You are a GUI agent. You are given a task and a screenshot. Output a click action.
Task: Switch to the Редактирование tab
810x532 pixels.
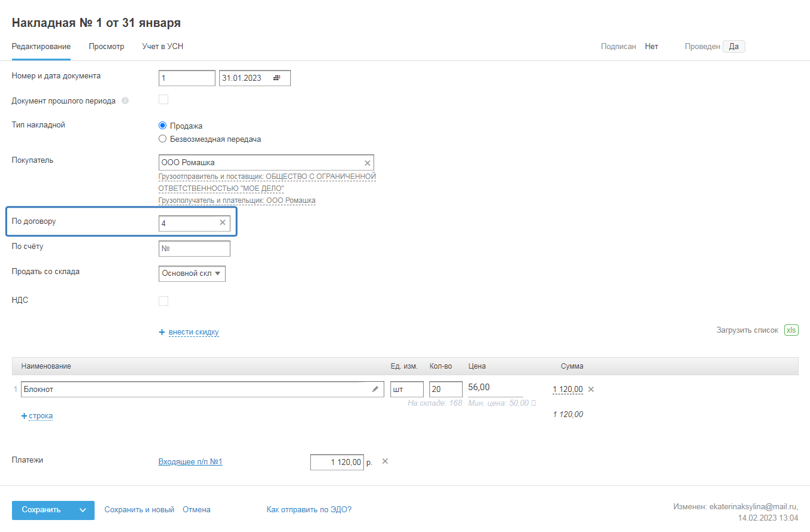[41, 47]
